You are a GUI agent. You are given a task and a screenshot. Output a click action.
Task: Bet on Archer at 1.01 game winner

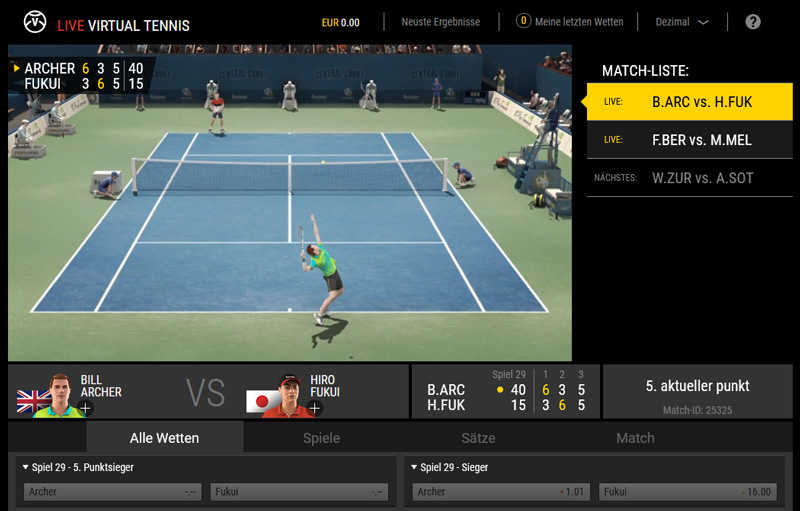coord(501,492)
